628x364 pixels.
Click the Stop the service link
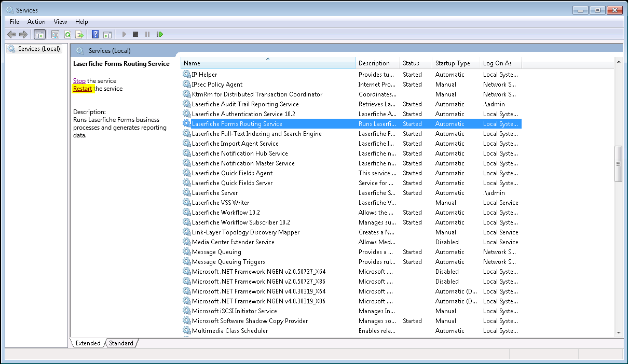[x=79, y=81]
